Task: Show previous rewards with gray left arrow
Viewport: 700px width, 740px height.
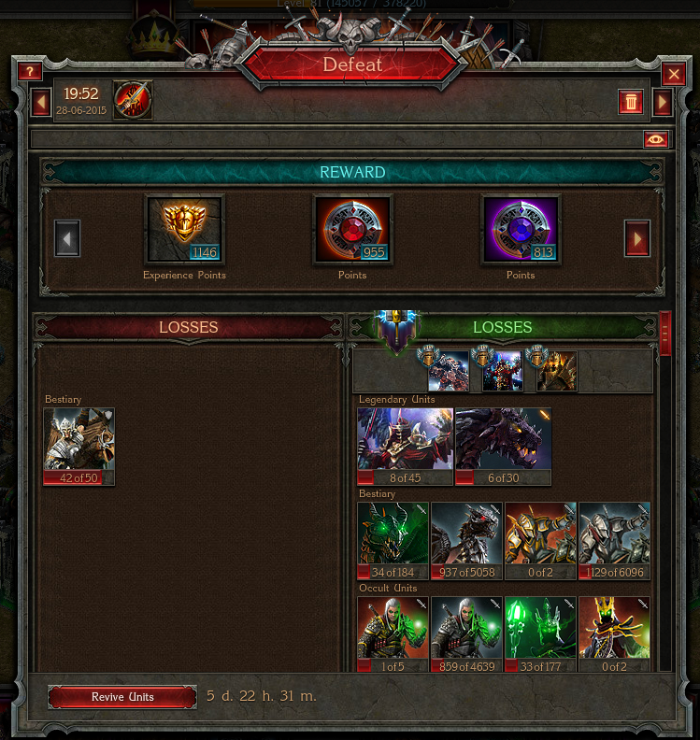Action: tap(67, 238)
